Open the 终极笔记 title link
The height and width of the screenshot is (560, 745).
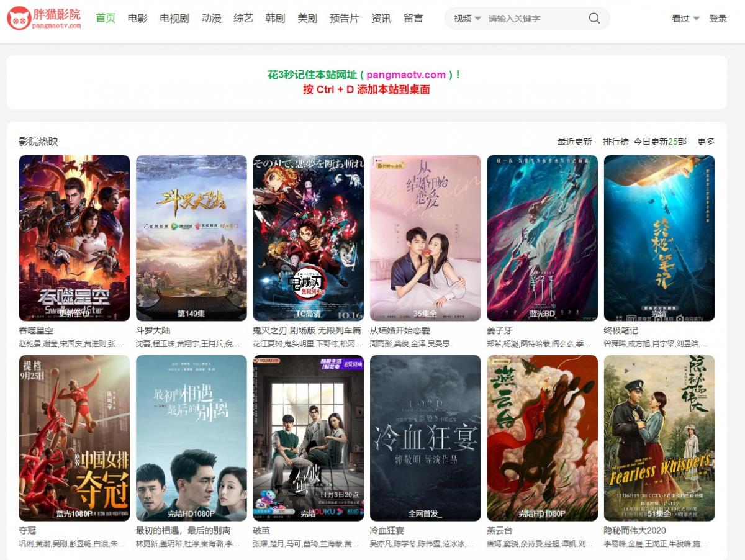[621, 330]
